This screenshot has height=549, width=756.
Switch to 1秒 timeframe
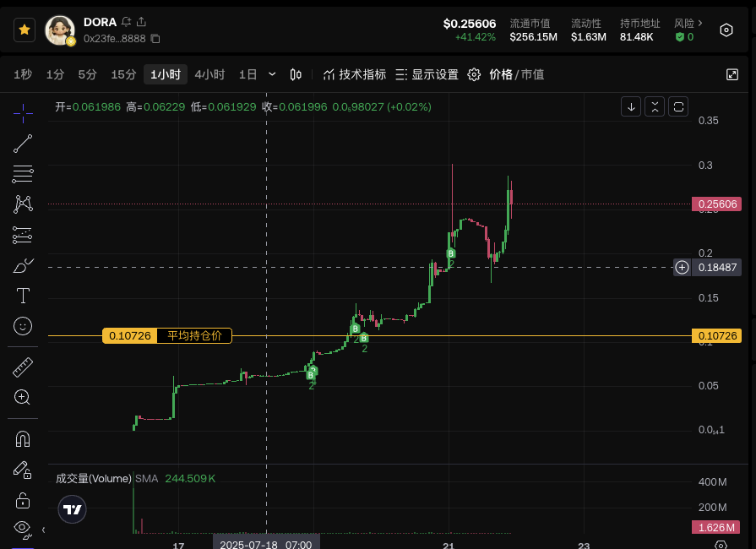(x=23, y=74)
